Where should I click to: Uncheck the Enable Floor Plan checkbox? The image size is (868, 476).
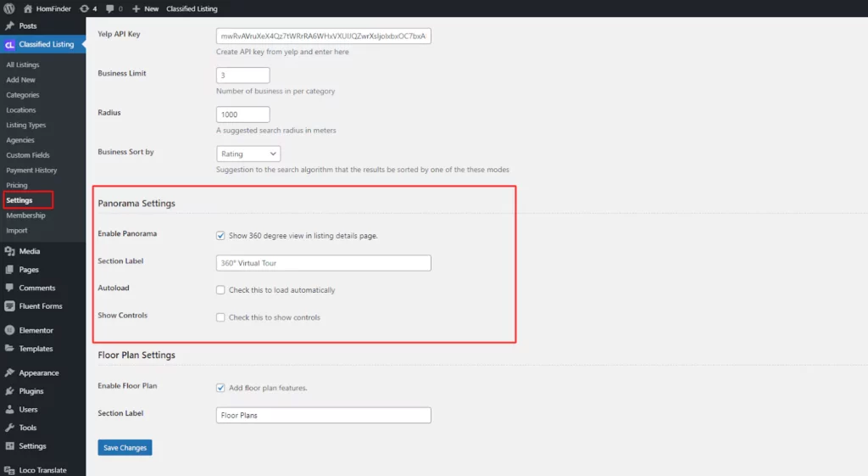220,388
